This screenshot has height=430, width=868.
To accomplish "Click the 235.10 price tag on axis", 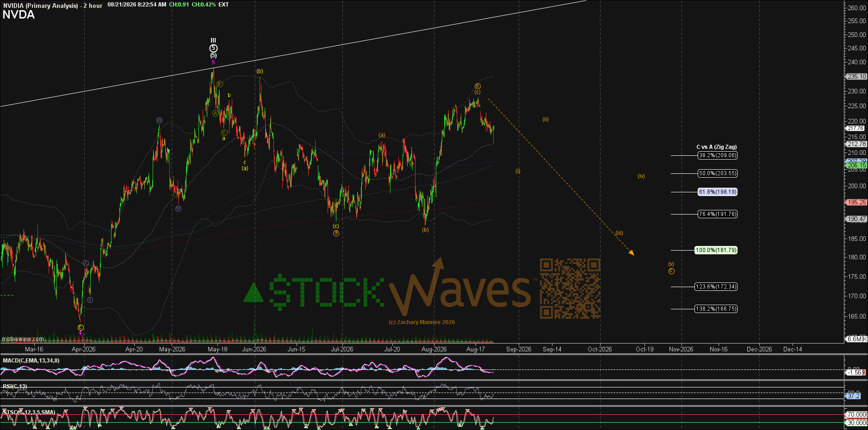I will point(856,77).
